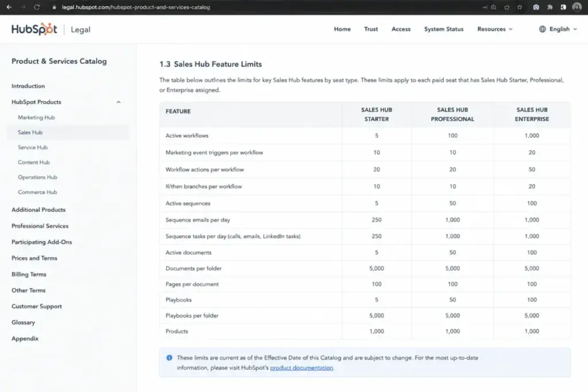
Task: Open Additional Products in sidebar
Action: [38, 209]
